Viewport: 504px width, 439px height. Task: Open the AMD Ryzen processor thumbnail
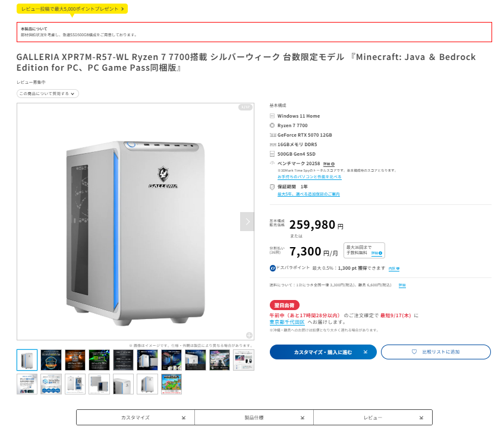click(75, 360)
